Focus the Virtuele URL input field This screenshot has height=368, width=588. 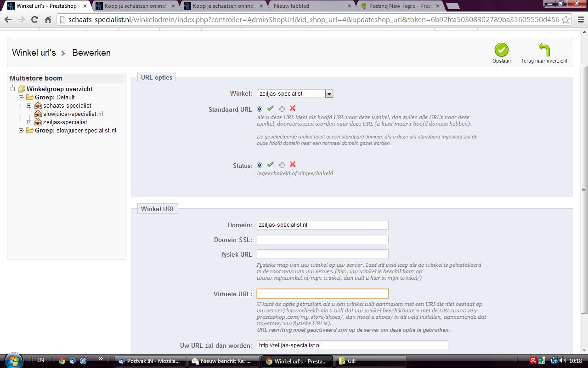(x=322, y=294)
